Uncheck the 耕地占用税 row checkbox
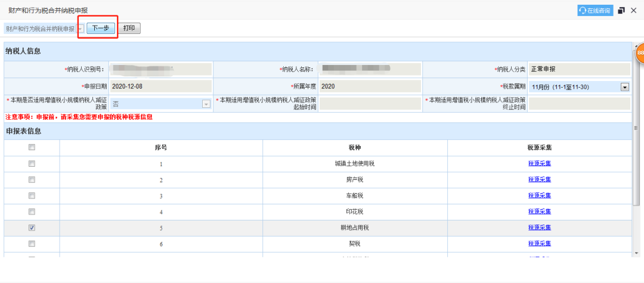This screenshot has height=283, width=644. pos(32,228)
